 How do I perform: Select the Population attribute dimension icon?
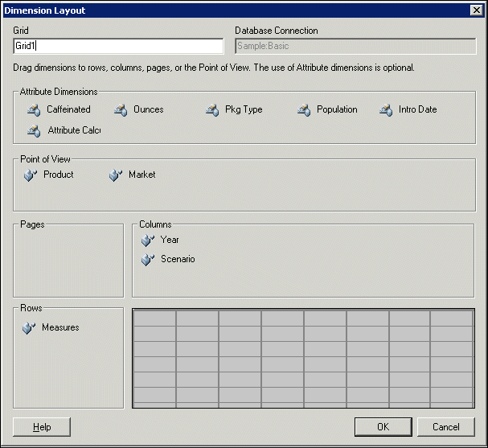pyautogui.click(x=304, y=110)
